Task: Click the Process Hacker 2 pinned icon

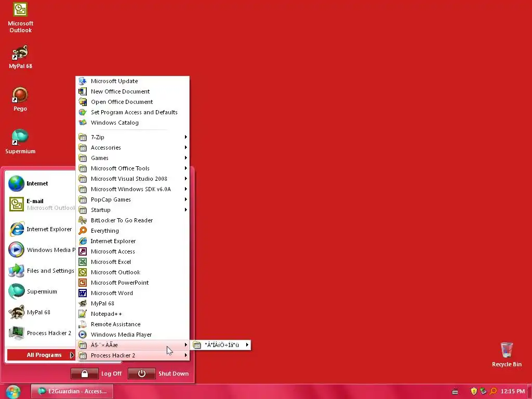Action: point(16,333)
